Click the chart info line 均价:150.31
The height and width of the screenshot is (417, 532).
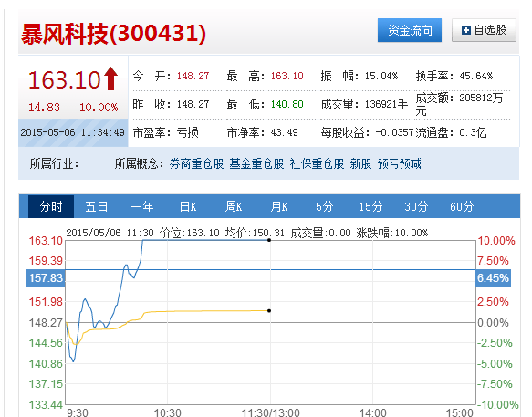255,233
